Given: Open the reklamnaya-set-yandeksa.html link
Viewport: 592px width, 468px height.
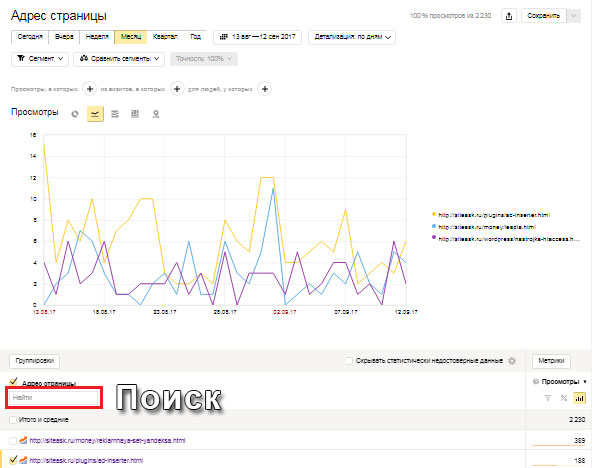Looking at the screenshot, I should [x=107, y=440].
